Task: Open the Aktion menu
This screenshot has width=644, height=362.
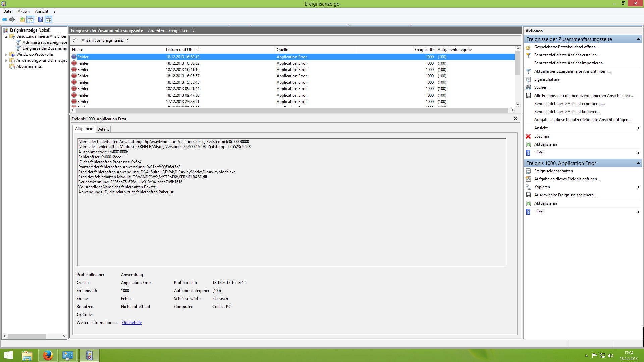Action: click(23, 11)
